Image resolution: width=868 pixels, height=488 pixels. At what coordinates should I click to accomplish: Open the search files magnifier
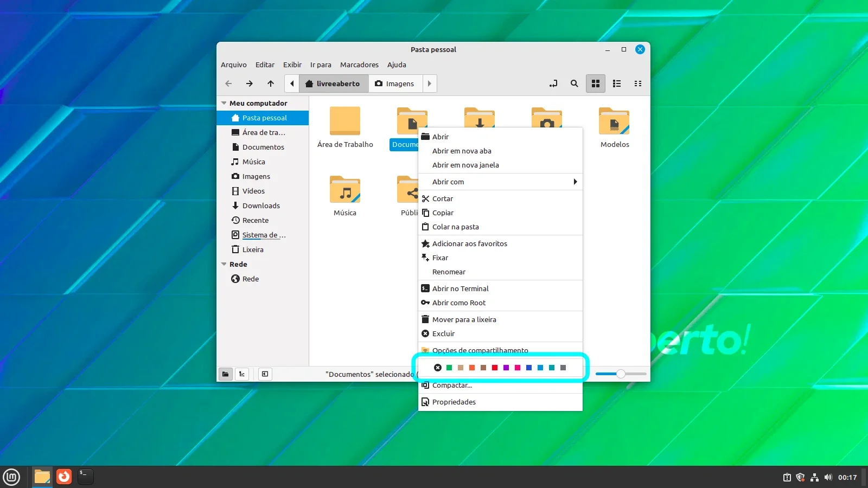574,84
